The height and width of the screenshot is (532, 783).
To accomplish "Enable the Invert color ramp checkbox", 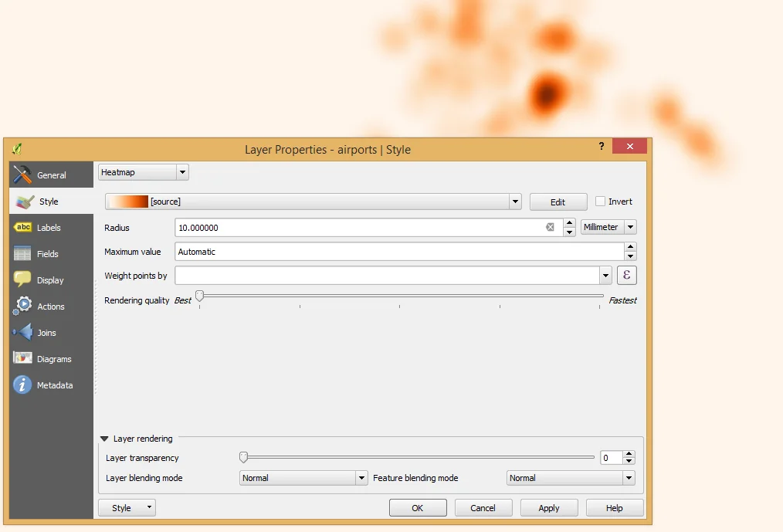I will click(601, 202).
